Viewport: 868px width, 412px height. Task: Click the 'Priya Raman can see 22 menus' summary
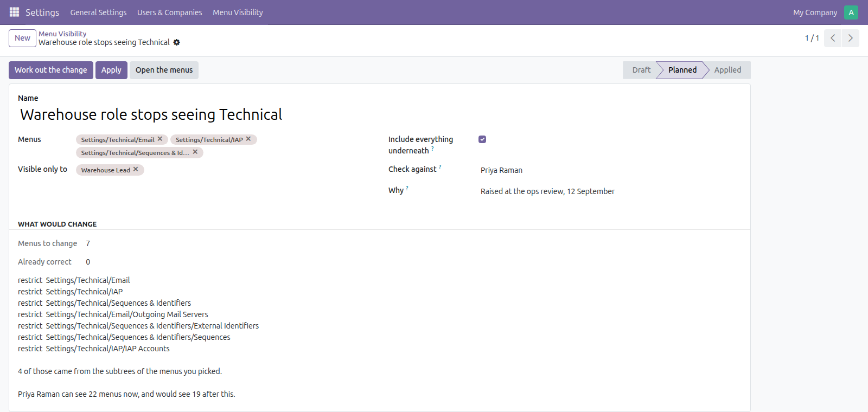(126, 394)
